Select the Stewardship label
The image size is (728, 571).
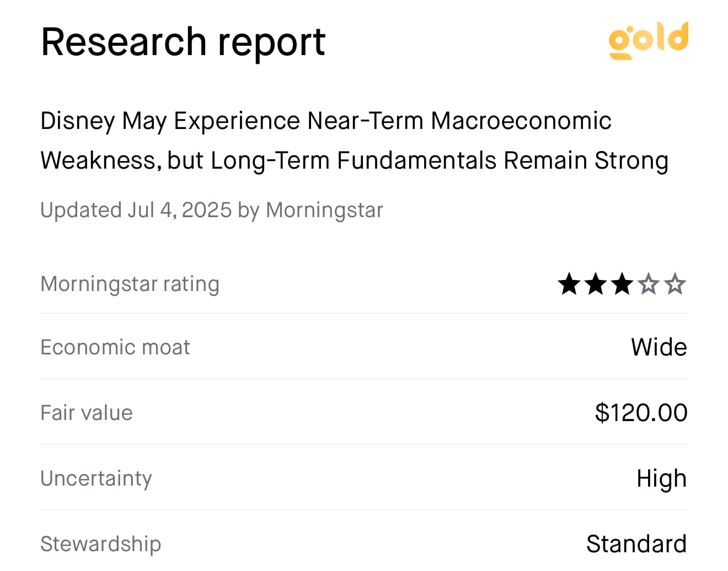[101, 544]
